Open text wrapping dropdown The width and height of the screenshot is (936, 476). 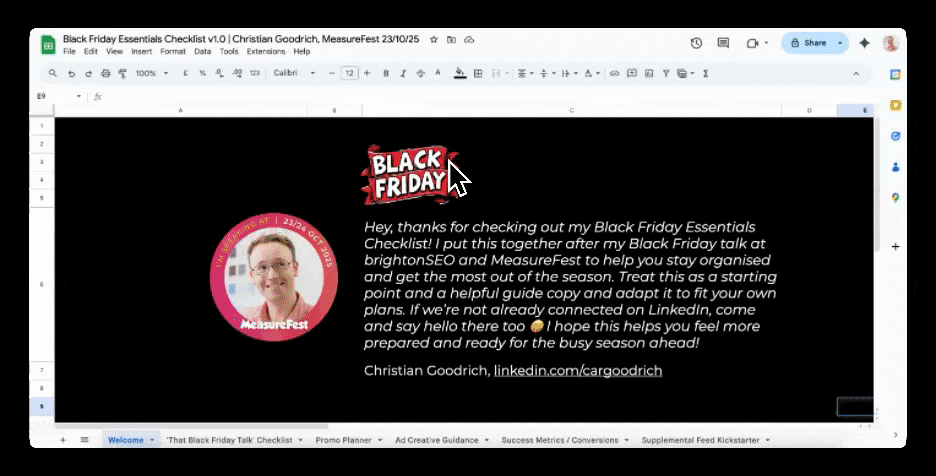[x=569, y=73]
